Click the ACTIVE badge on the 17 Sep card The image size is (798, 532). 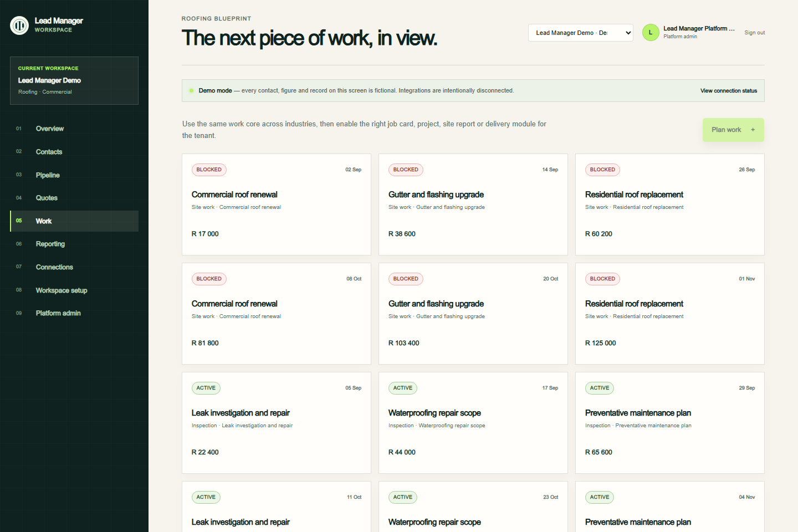click(403, 388)
